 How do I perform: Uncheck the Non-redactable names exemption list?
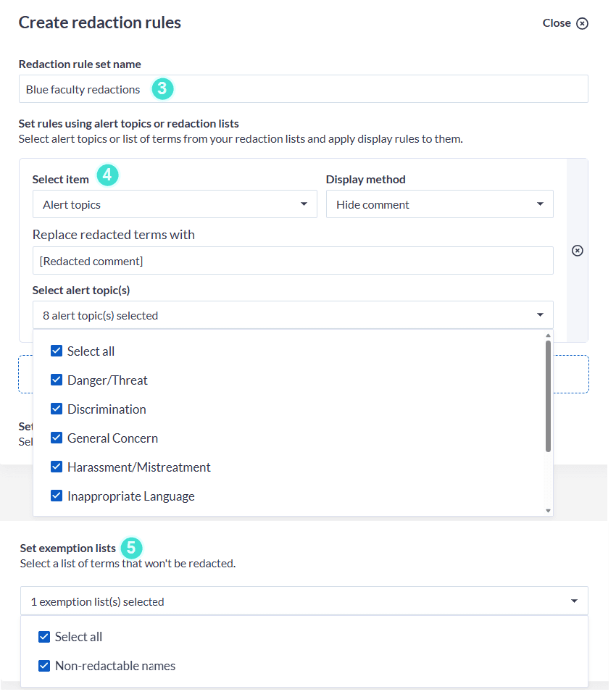click(x=44, y=666)
